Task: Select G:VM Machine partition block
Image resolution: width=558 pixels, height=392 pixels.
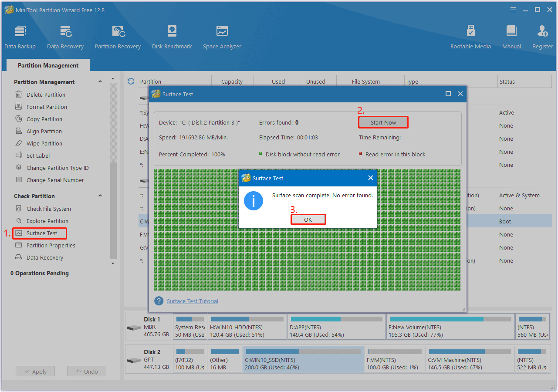Action: (x=470, y=359)
